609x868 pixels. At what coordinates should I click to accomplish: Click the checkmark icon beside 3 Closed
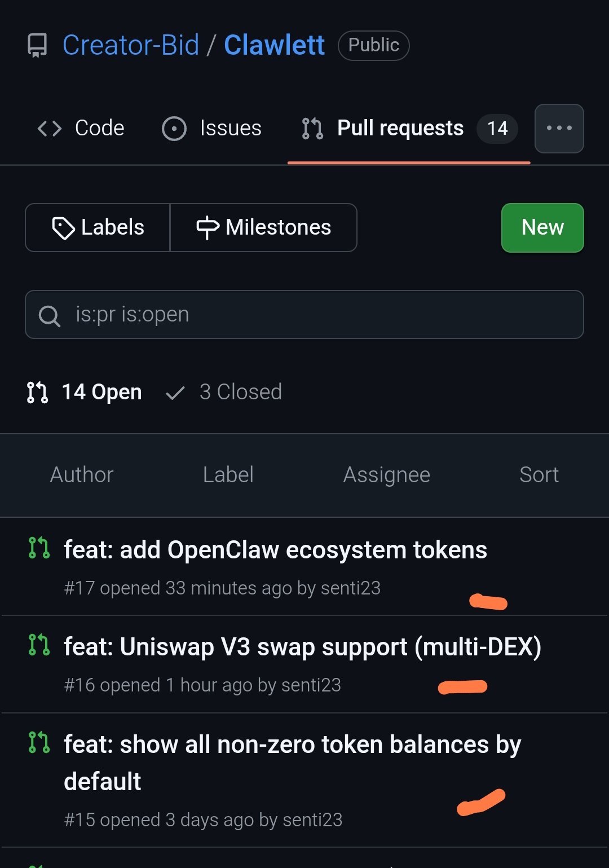pos(175,393)
